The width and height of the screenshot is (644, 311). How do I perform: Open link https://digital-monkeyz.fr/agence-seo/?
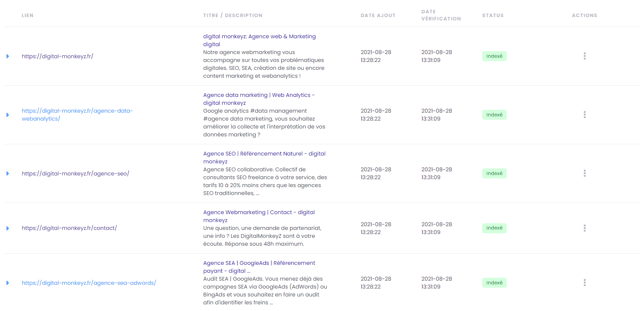[x=75, y=173]
